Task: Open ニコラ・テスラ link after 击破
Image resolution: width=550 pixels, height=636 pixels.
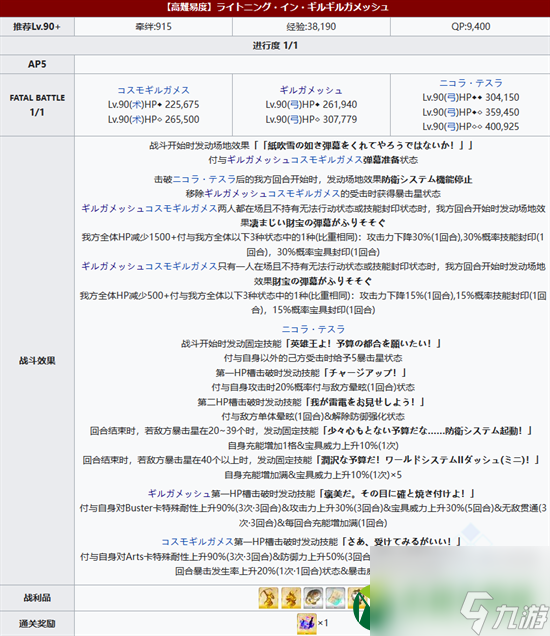Action: pos(204,179)
